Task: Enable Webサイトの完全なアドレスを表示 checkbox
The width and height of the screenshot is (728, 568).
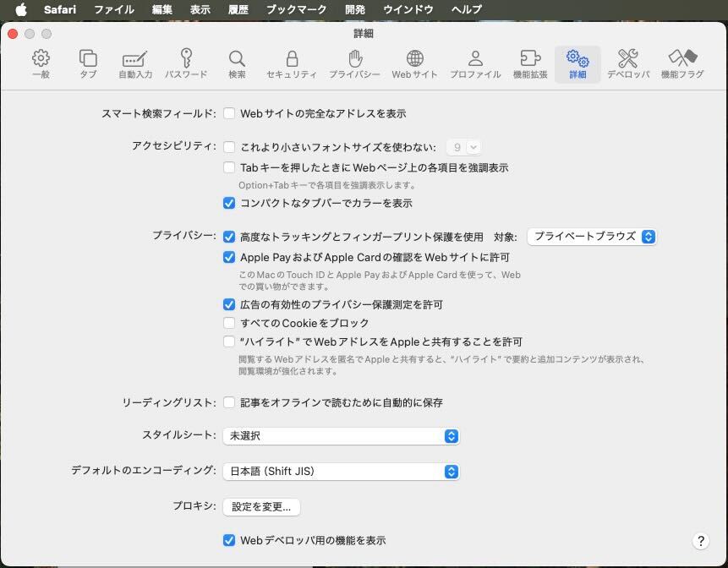Action: pyautogui.click(x=229, y=113)
